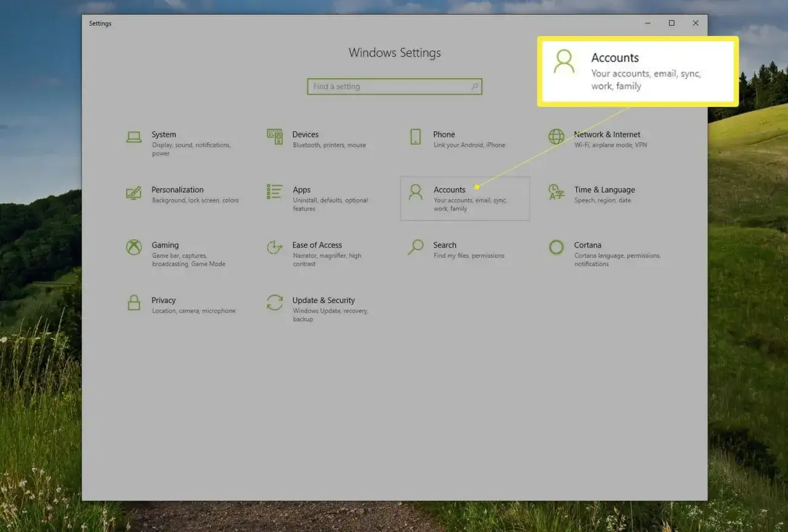Image resolution: width=788 pixels, height=532 pixels.
Task: Click 'Uninstall, defaults, optional features' text
Action: pyautogui.click(x=330, y=204)
